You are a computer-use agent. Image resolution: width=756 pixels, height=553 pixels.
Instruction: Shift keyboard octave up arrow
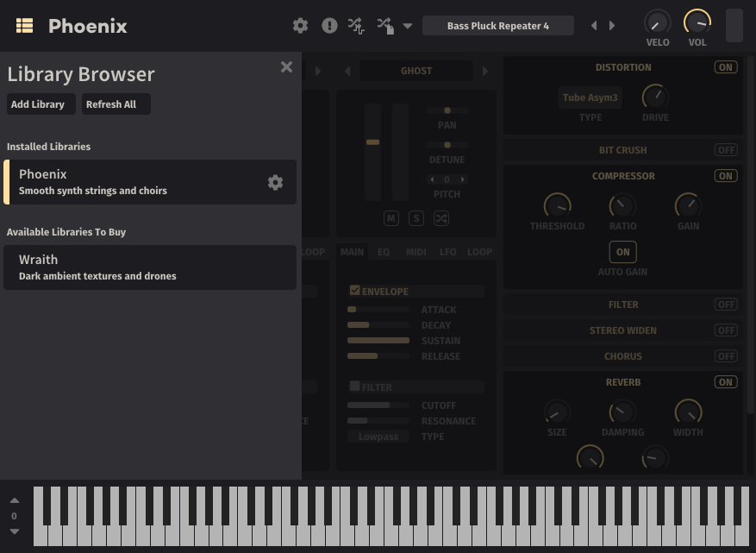pyautogui.click(x=15, y=501)
